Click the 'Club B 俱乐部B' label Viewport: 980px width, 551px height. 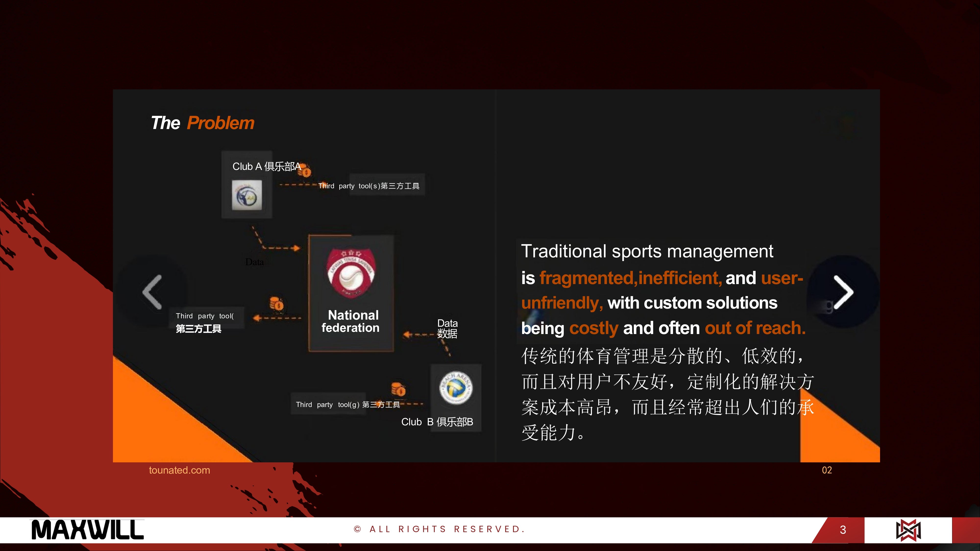pyautogui.click(x=437, y=422)
